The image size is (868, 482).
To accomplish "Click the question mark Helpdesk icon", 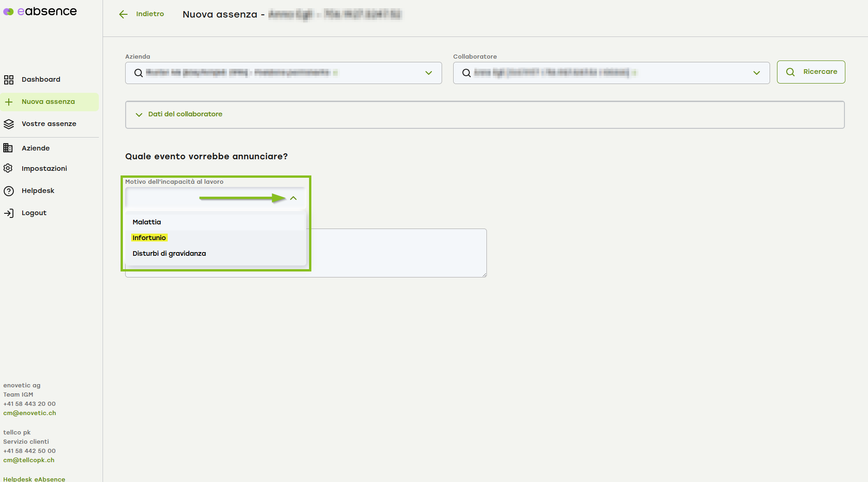I will click(9, 191).
